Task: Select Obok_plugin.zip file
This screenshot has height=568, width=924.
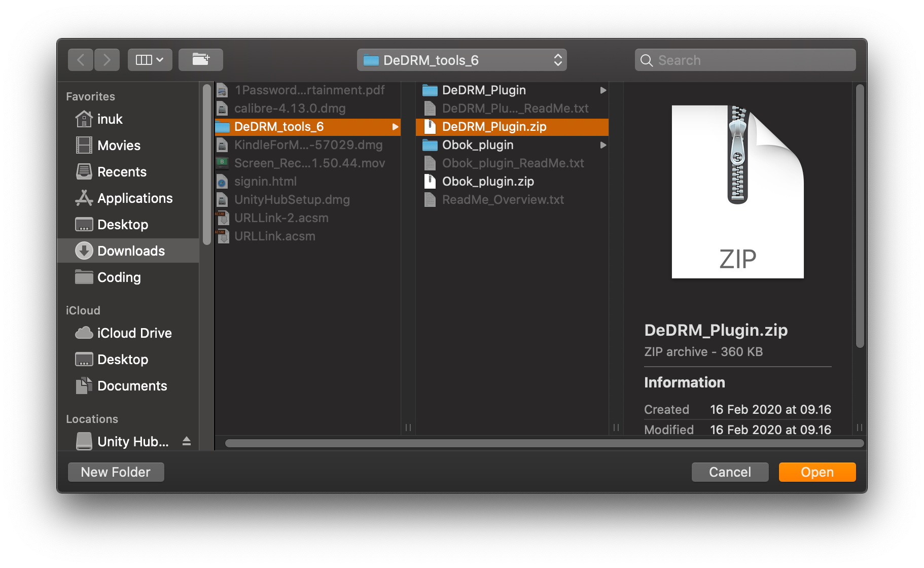Action: tap(512, 182)
